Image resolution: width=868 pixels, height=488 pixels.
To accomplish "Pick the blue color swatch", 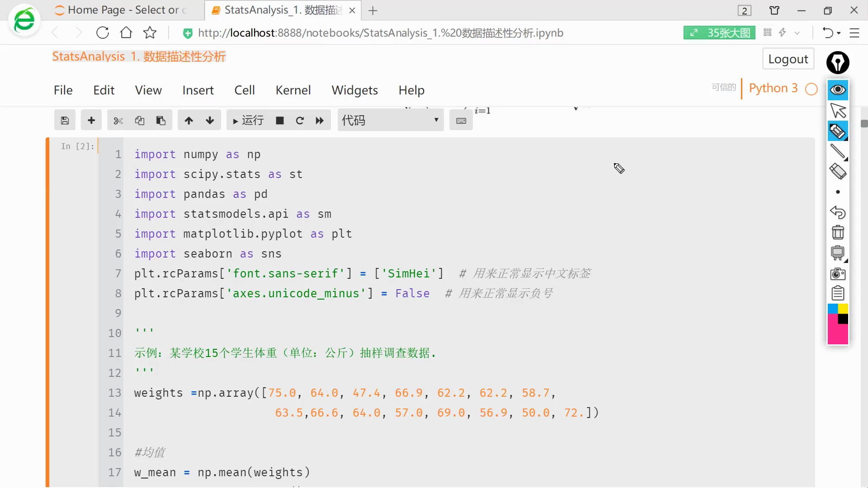I will [833, 309].
